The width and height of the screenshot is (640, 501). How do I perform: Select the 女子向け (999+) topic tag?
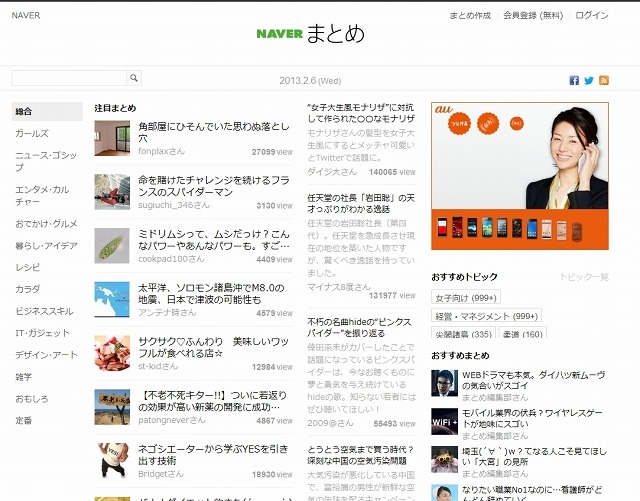(x=466, y=298)
